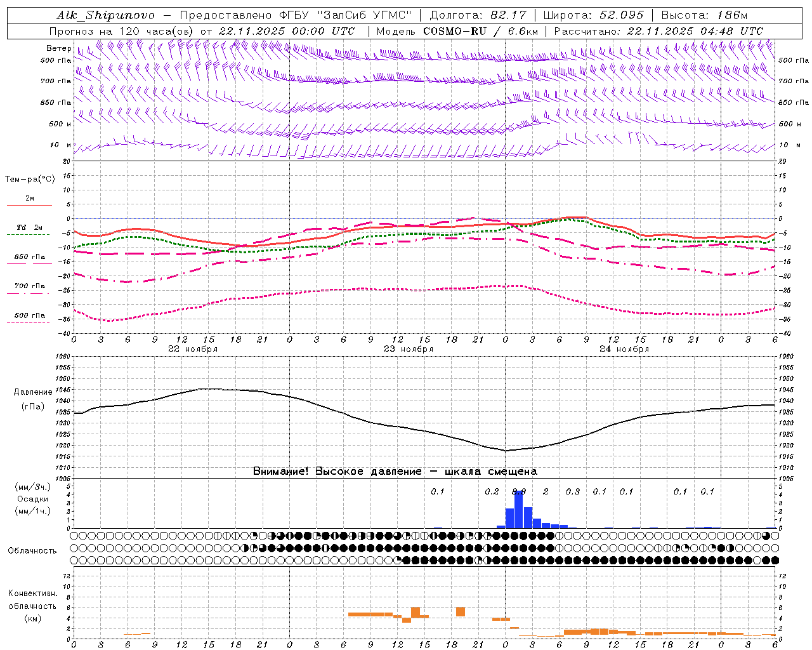Screen dimensions: 812x650
Task: Click the tallest blue precipitation bar
Action: tap(518, 509)
